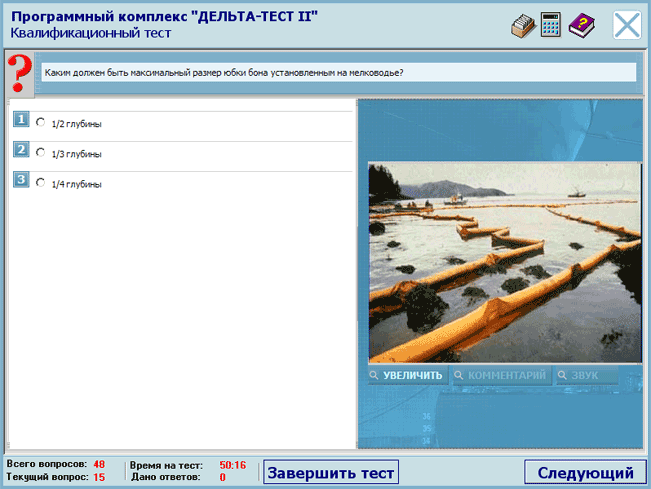This screenshot has width=651, height=489.
Task: Click the number 3 answer badge
Action: pos(21,180)
